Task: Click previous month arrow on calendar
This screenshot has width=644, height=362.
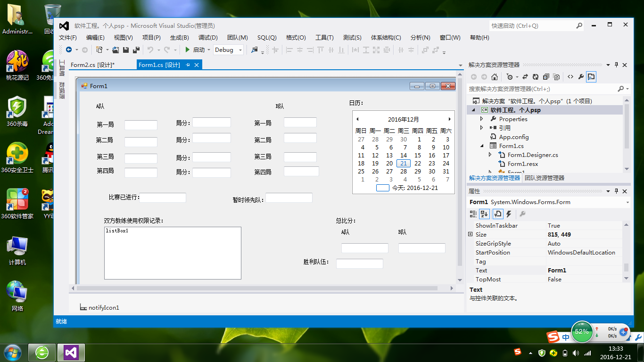Action: click(357, 119)
